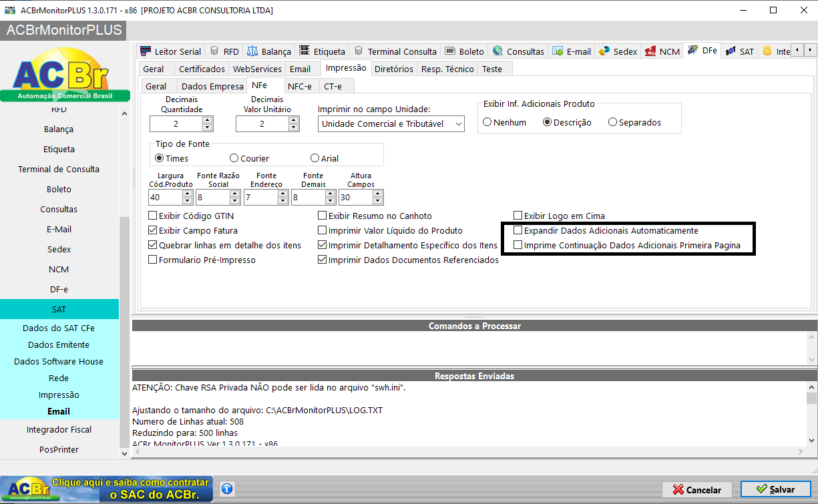818x504 pixels.
Task: Click the Balança scale icon
Action: [x=252, y=51]
